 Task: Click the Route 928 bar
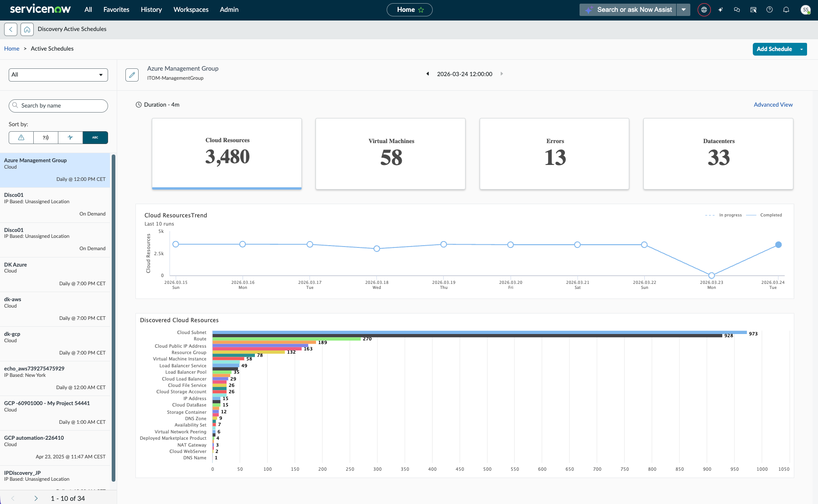467,336
